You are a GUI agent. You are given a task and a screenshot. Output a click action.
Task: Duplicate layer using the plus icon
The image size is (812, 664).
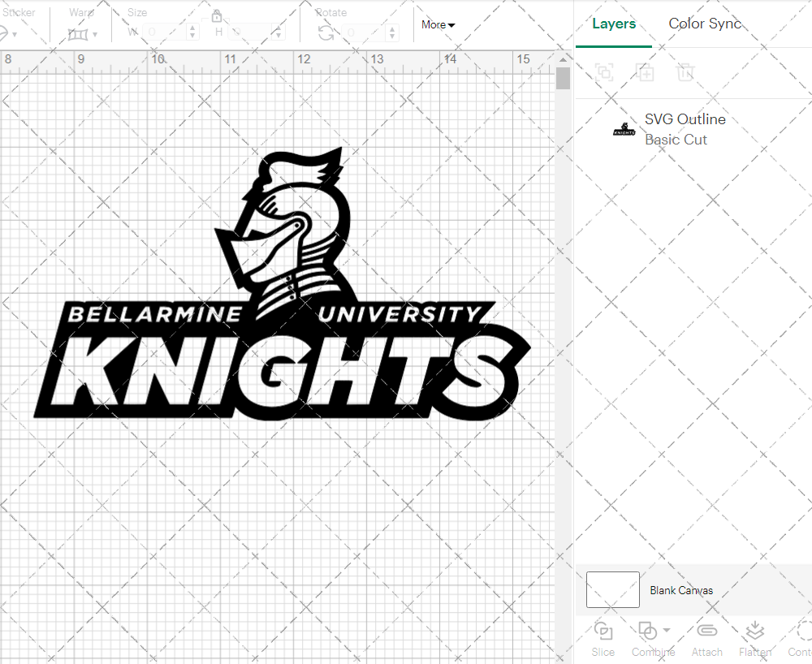(646, 72)
